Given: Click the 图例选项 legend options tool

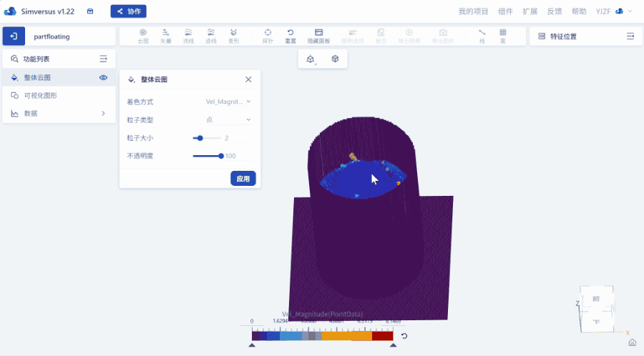Looking at the screenshot, I should (x=352, y=36).
